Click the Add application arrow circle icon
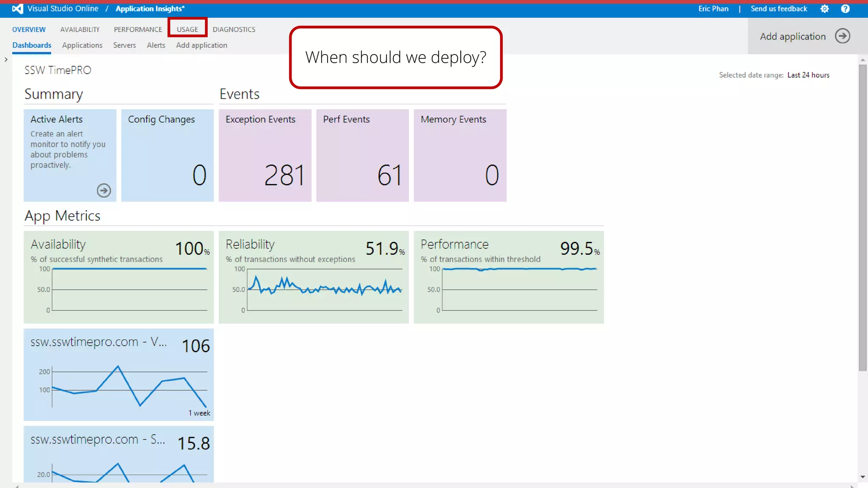Screen dimensions: 868x488 [843, 36]
